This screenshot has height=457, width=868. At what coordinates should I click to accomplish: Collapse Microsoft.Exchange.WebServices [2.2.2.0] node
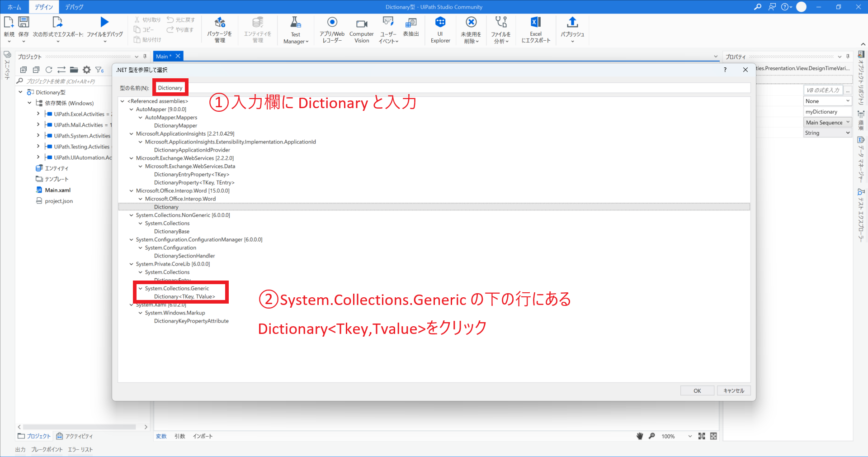[x=132, y=158]
